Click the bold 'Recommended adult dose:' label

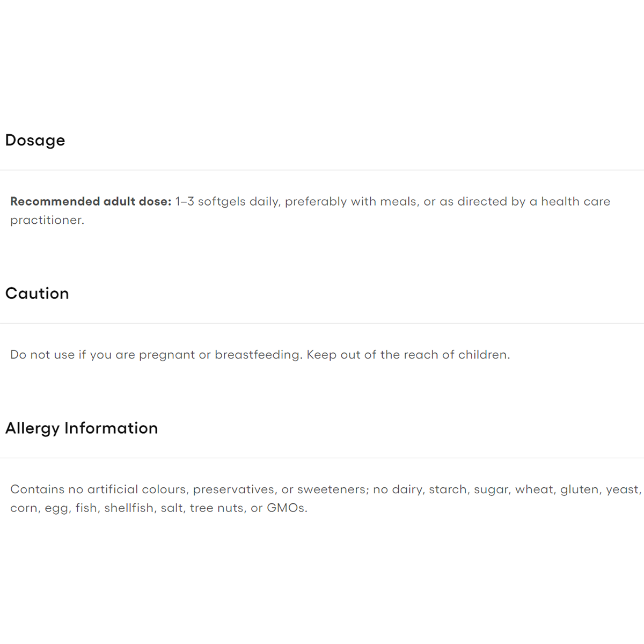coord(91,202)
